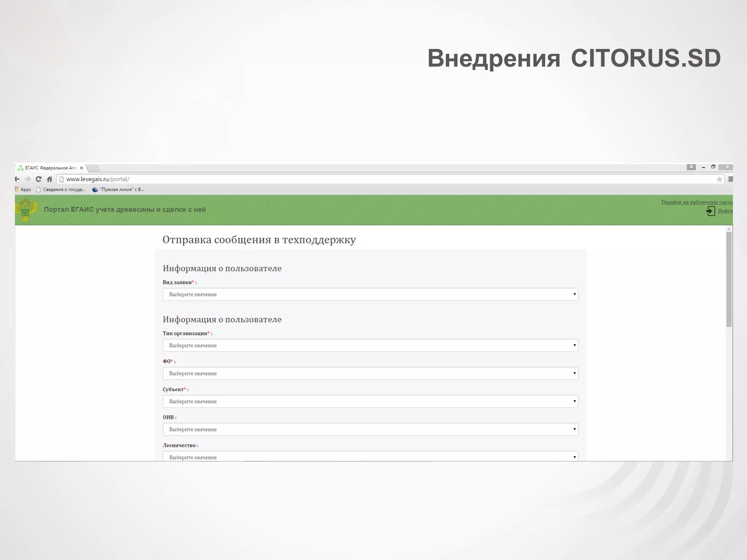Click the browser forward arrow
Image resolution: width=747 pixels, height=560 pixels.
(x=28, y=179)
